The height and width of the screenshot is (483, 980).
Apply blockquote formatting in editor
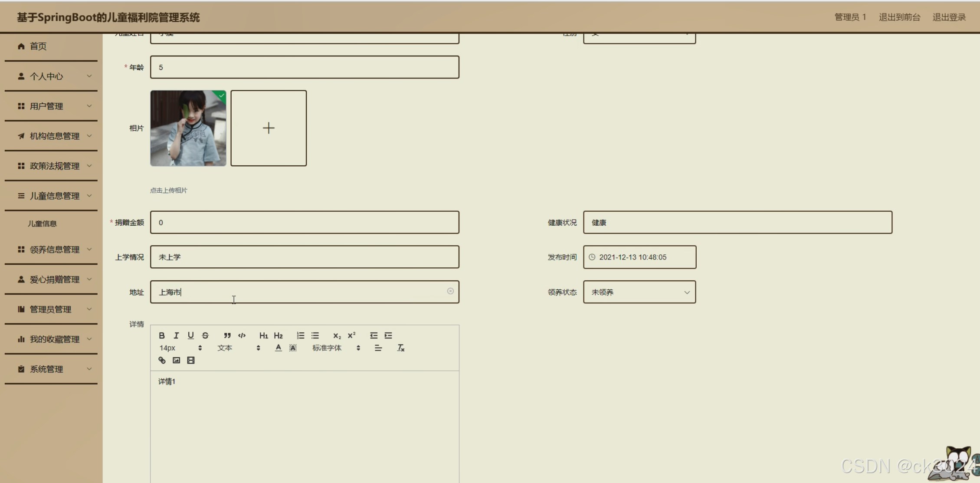227,335
